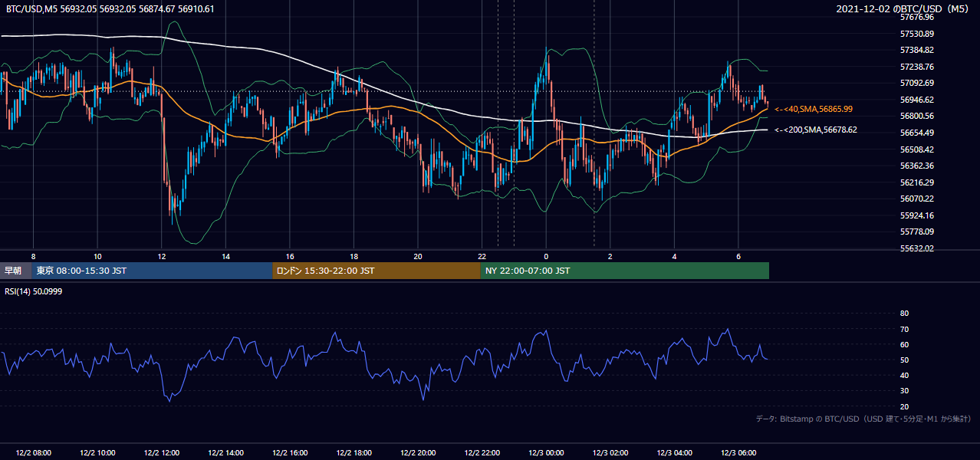Click the 12/2 08:00 time label
The width and height of the screenshot is (980, 460).
pyautogui.click(x=33, y=453)
